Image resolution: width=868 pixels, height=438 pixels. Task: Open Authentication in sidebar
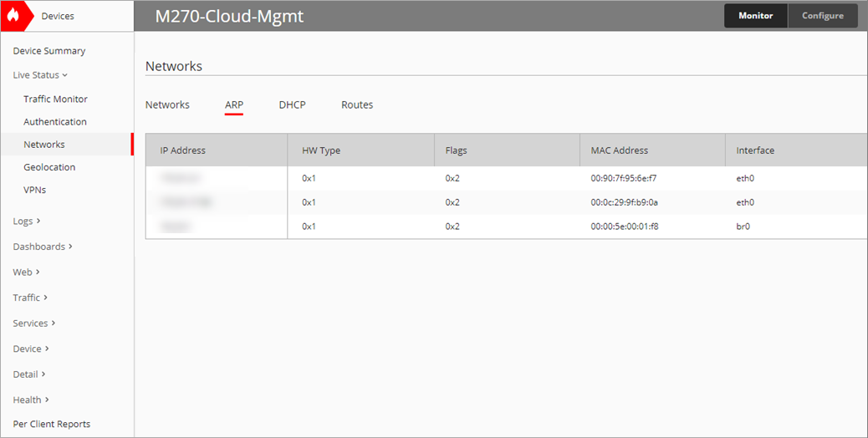click(55, 122)
